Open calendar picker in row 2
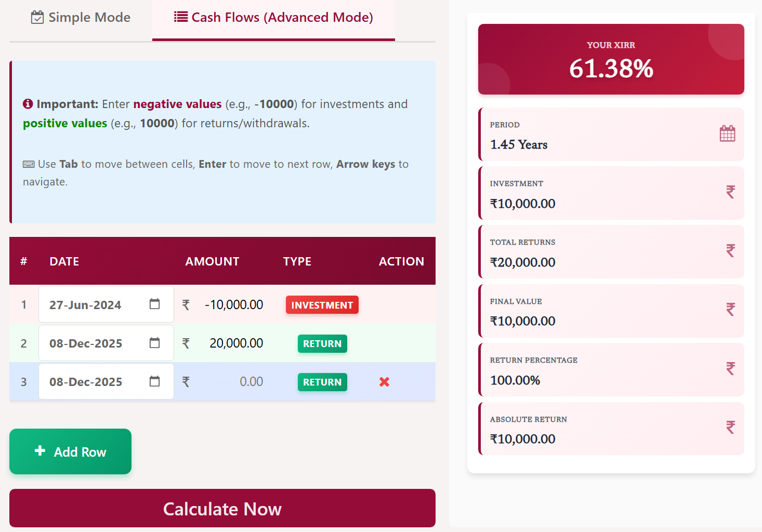This screenshot has width=762, height=532. point(154,343)
